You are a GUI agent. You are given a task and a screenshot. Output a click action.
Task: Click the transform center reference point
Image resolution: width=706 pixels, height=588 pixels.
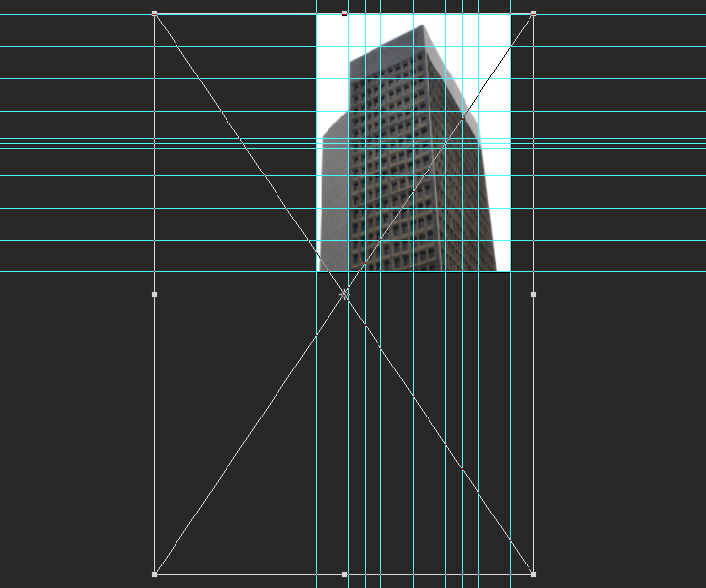pos(344,294)
